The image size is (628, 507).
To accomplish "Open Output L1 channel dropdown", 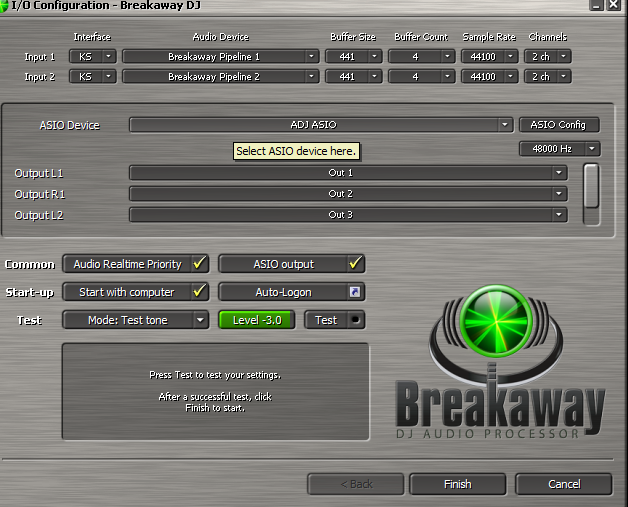I will pyautogui.click(x=348, y=173).
